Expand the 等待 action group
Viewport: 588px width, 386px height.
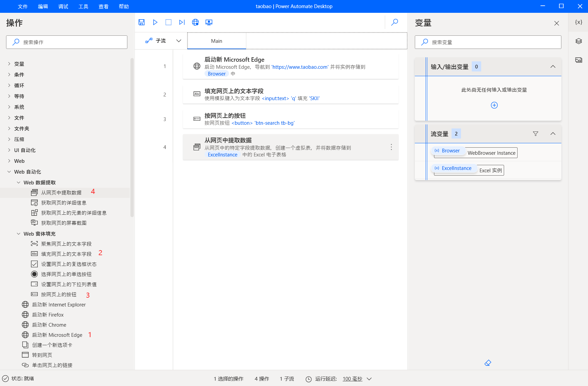[9, 96]
